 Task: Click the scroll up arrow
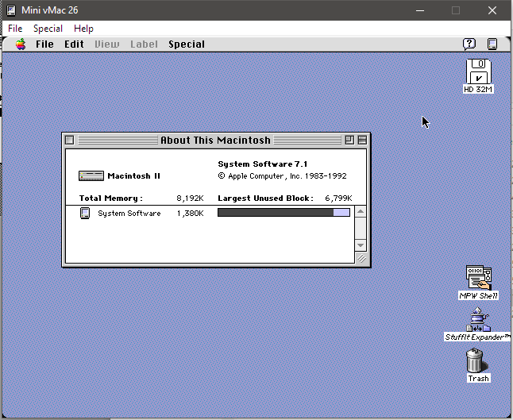point(361,211)
